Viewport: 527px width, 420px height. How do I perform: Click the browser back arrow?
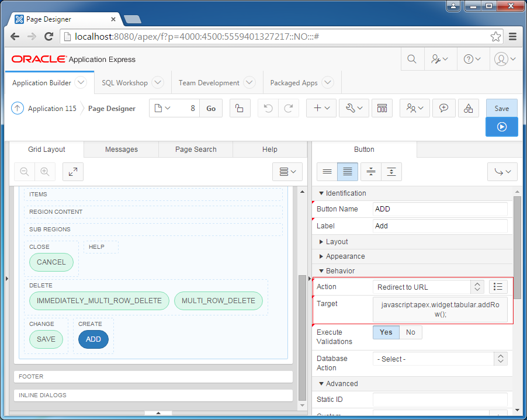(15, 36)
